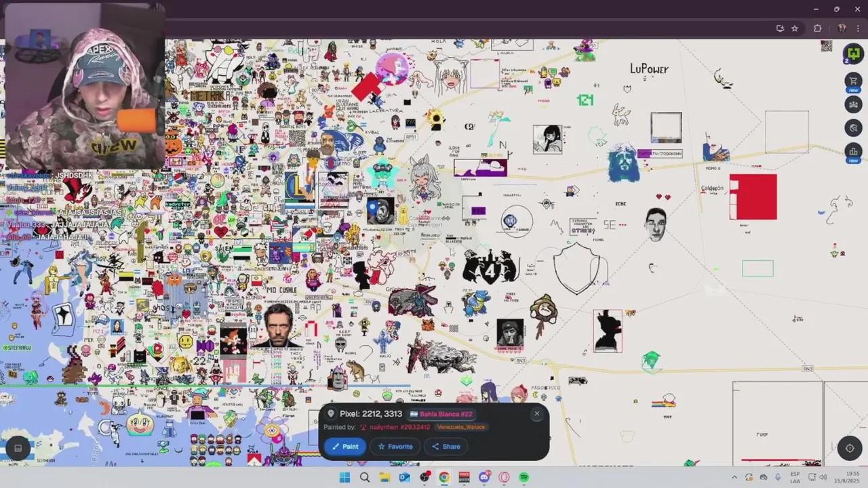Close the pixel info popup
The width and height of the screenshot is (868, 488).
537,413
